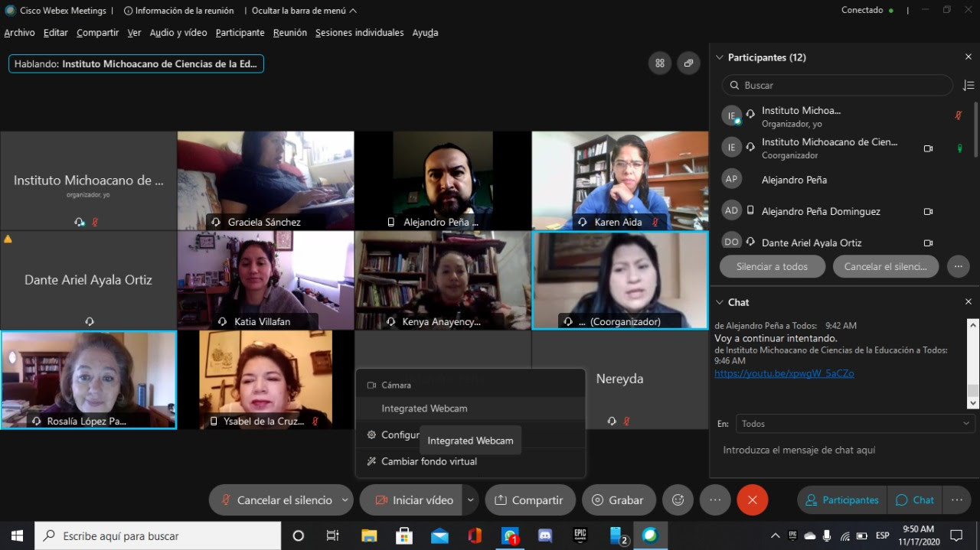Click search magnifier icon in Participantes panel
Screen dimensions: 980x550
point(734,86)
